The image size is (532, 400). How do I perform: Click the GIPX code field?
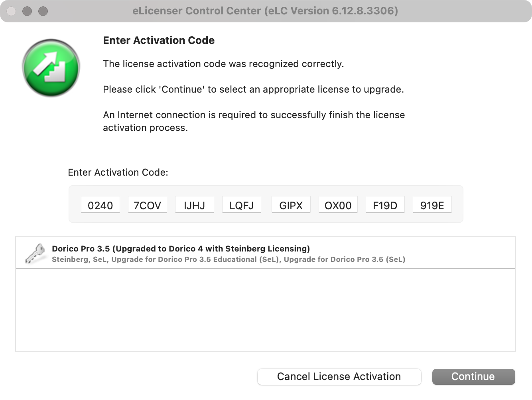[291, 205]
